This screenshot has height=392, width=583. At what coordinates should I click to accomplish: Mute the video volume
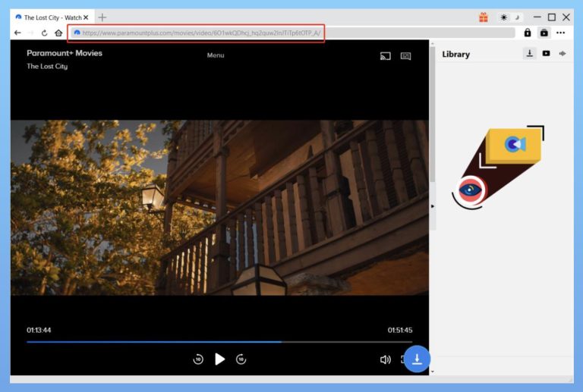(x=385, y=359)
